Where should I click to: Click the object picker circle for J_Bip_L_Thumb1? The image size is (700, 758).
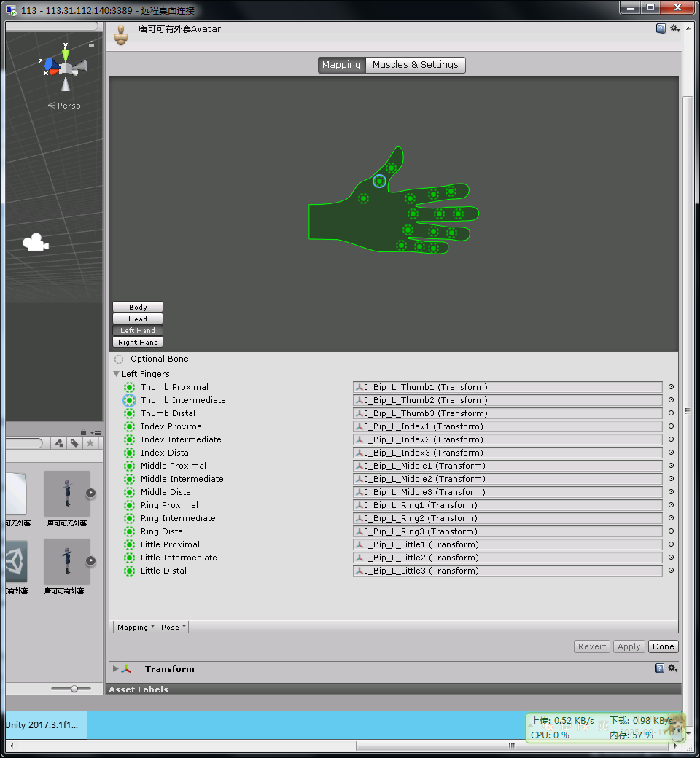coord(671,387)
